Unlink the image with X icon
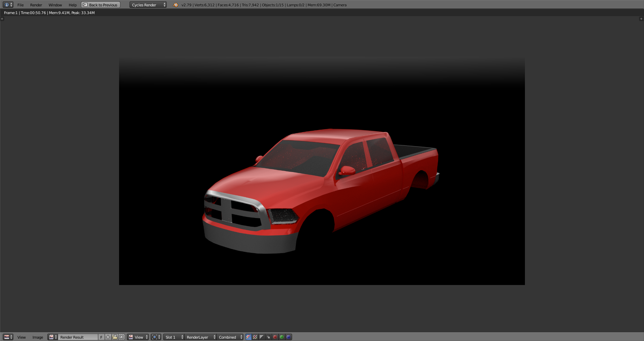This screenshot has height=341, width=644. (121, 337)
